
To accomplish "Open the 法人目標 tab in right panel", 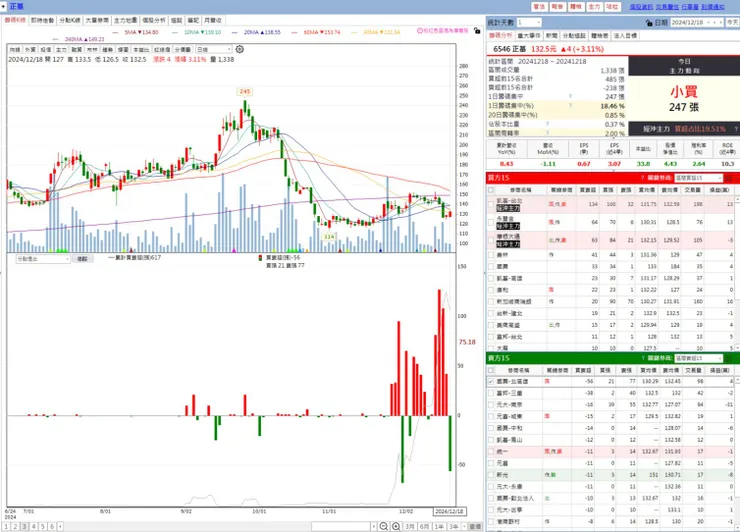I will point(625,35).
